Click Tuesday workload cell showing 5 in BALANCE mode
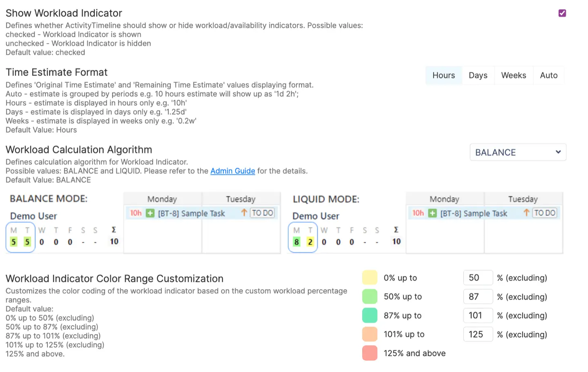Image resolution: width=588 pixels, height=372 pixels. tap(27, 241)
